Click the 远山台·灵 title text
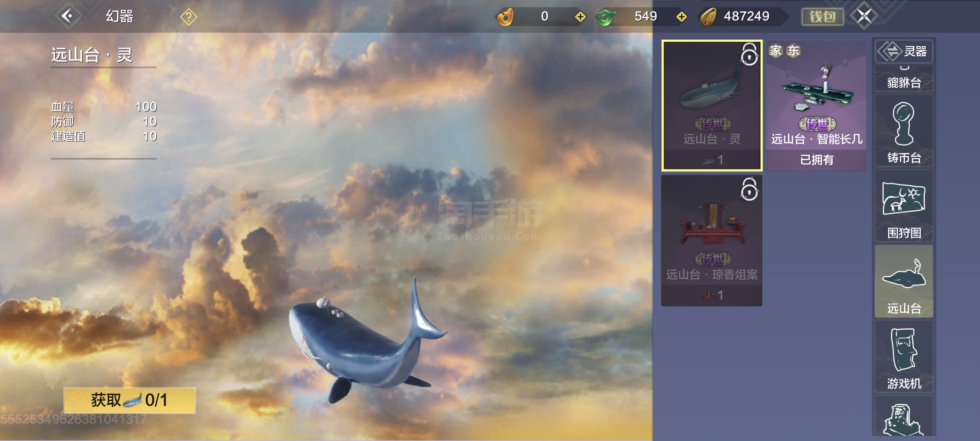The width and height of the screenshot is (980, 441). [92, 55]
